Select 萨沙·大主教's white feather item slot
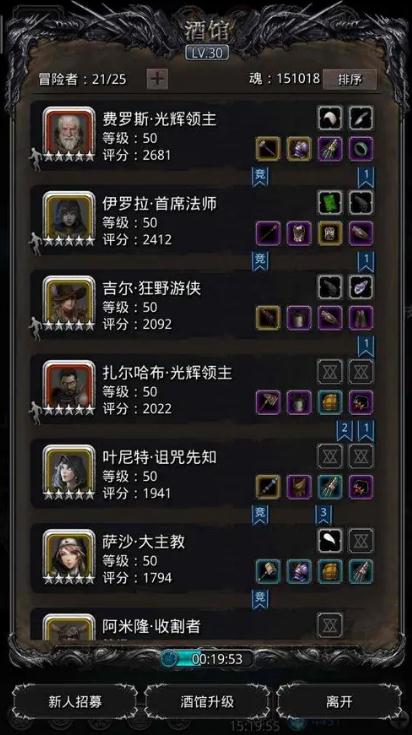The height and width of the screenshot is (735, 412). coord(330,540)
